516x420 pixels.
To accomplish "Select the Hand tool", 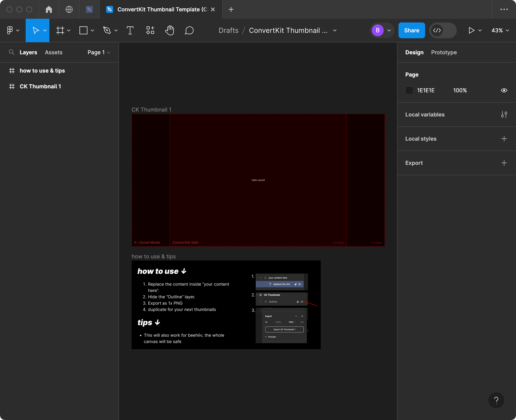I will (170, 30).
